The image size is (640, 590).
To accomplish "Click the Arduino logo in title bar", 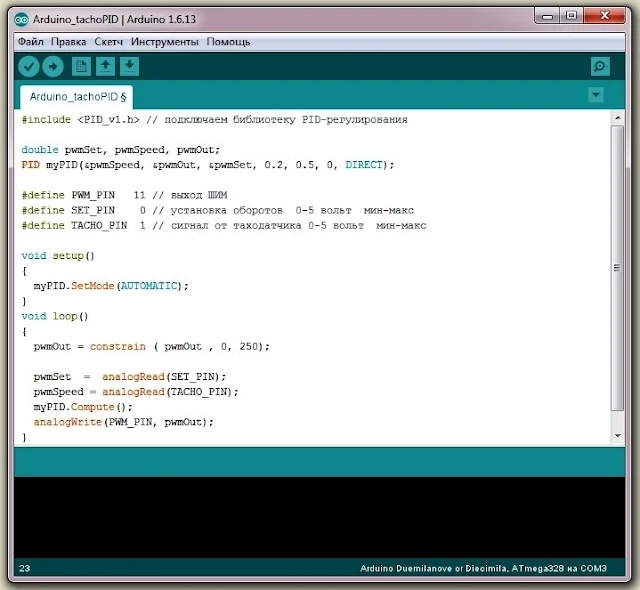I will point(21,19).
